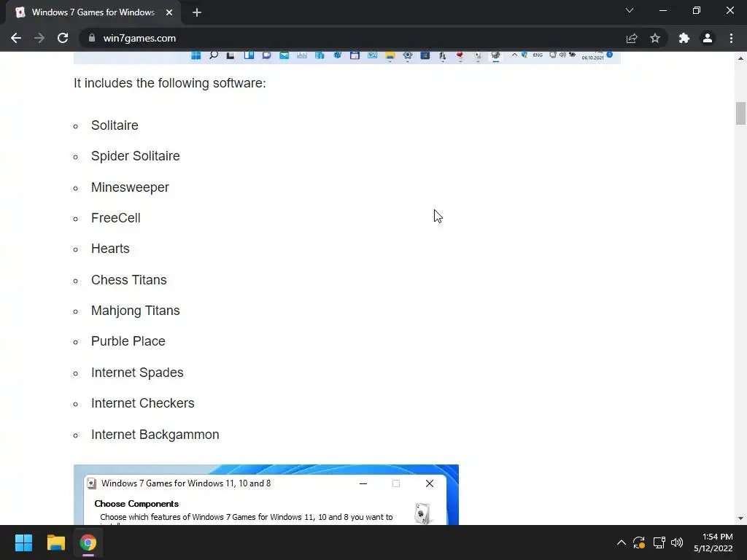Reload the win7games.com page
747x560 pixels.
coord(63,38)
